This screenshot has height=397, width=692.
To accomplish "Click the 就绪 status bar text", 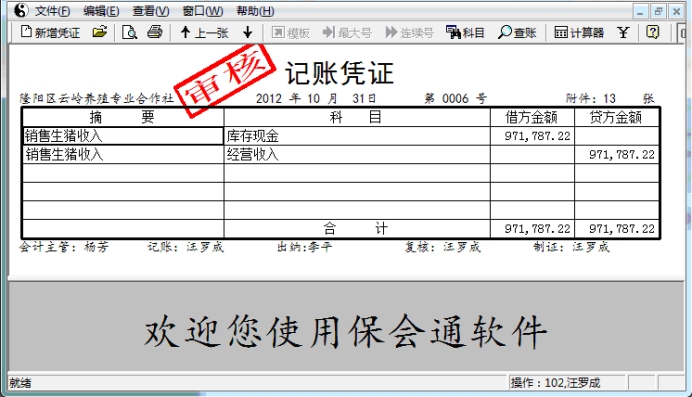I will click(x=20, y=382).
